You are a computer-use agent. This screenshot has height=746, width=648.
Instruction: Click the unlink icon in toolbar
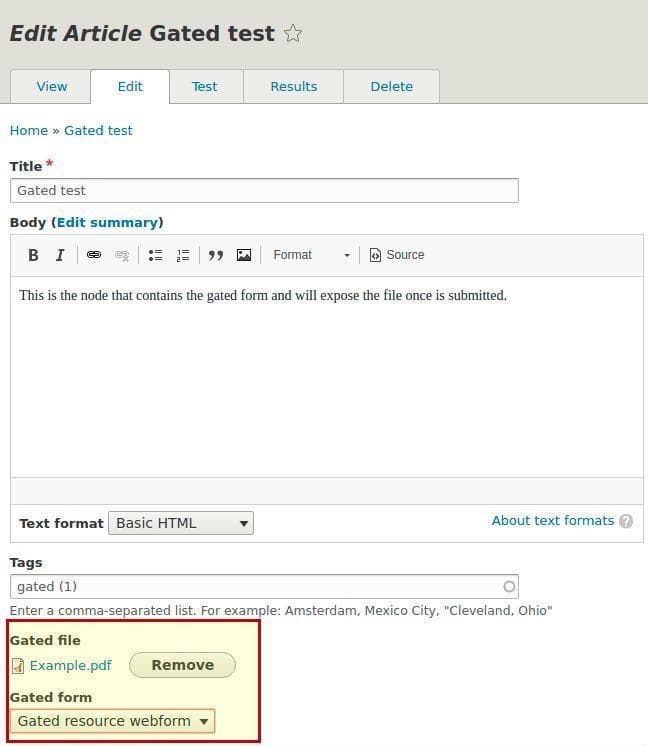pos(122,255)
